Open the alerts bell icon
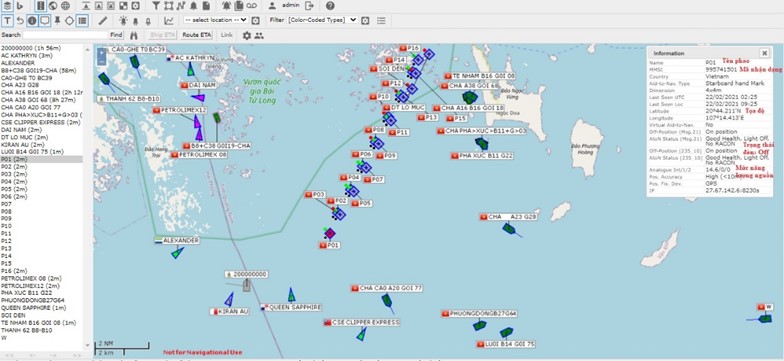 coord(193,6)
